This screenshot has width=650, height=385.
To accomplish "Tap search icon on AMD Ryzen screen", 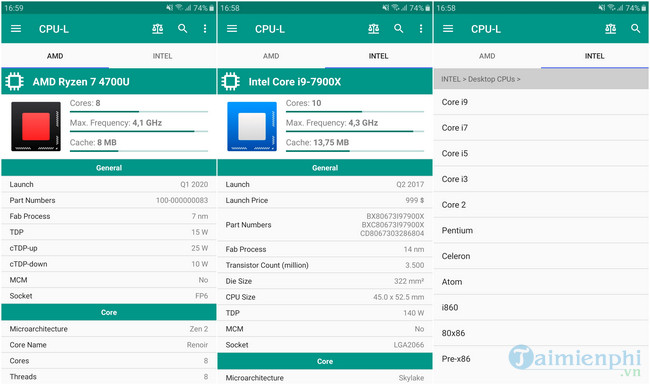I will 182,29.
